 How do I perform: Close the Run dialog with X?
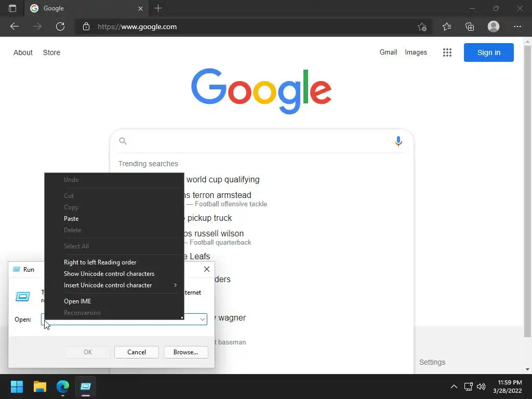(207, 269)
